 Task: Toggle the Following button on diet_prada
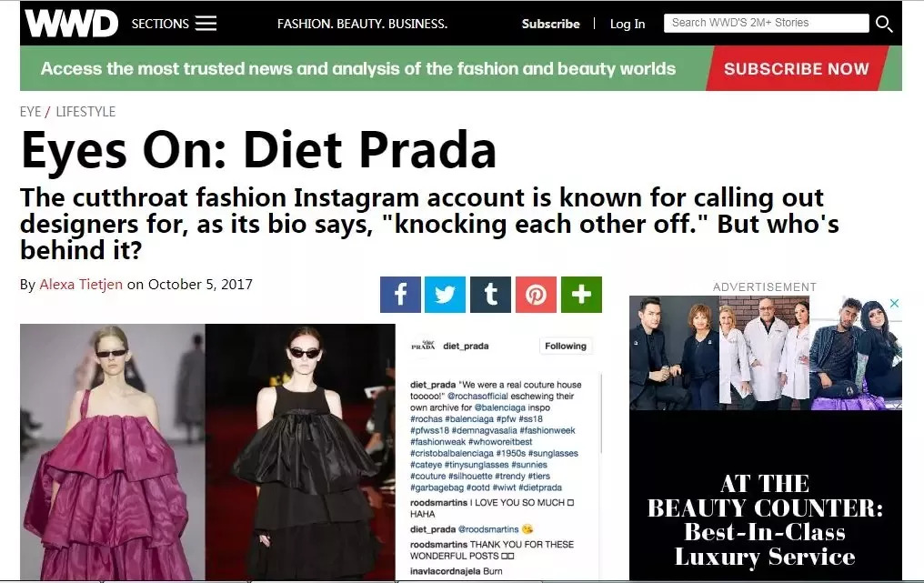point(565,346)
